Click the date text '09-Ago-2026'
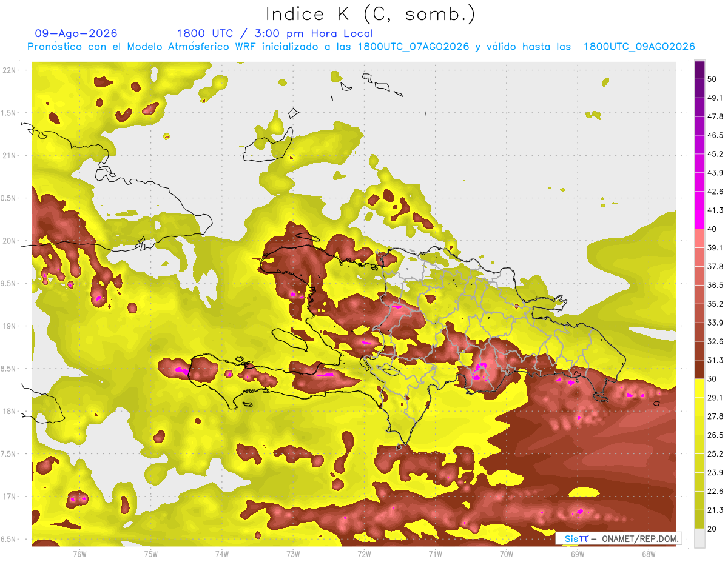 coord(76,33)
